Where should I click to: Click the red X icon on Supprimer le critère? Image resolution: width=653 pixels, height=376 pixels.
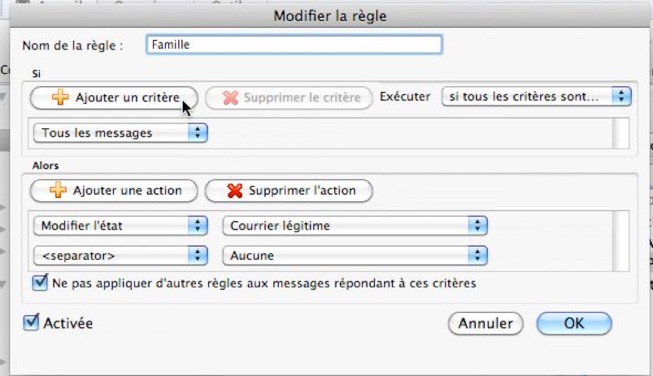230,98
